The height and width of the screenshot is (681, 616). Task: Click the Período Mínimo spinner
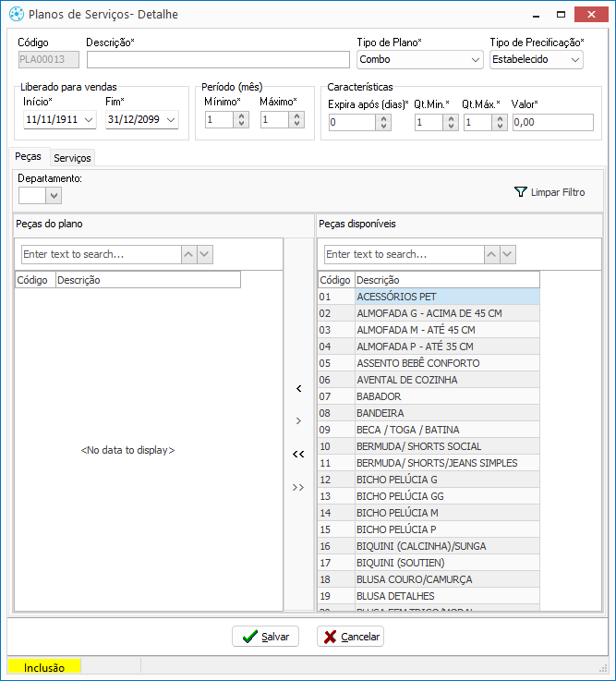click(241, 119)
